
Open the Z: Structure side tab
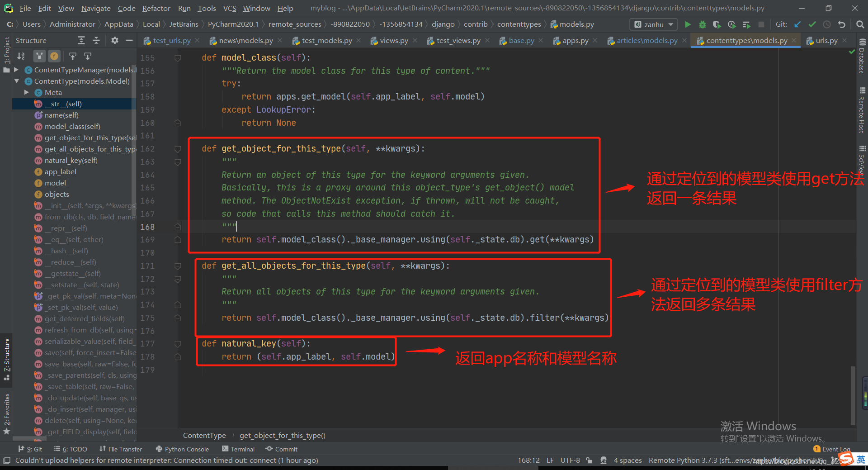[6, 359]
